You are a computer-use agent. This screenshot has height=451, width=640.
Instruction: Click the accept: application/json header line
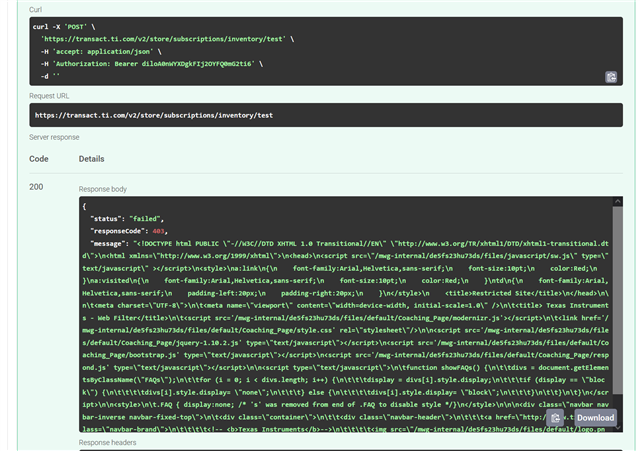click(x=101, y=52)
